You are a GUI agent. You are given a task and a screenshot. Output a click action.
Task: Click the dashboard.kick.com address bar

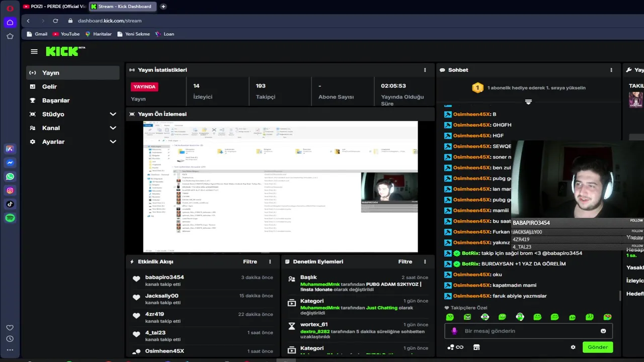click(110, 21)
